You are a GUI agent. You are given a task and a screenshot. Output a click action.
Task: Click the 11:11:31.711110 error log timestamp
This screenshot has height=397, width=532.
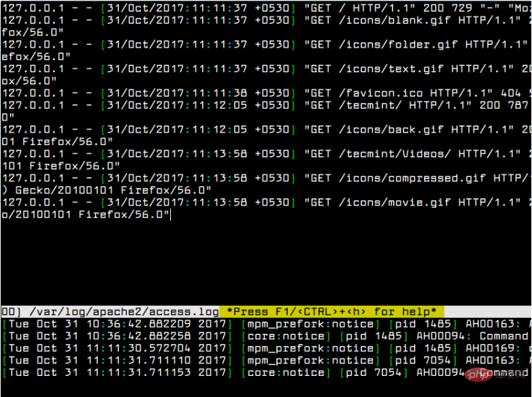click(x=127, y=361)
